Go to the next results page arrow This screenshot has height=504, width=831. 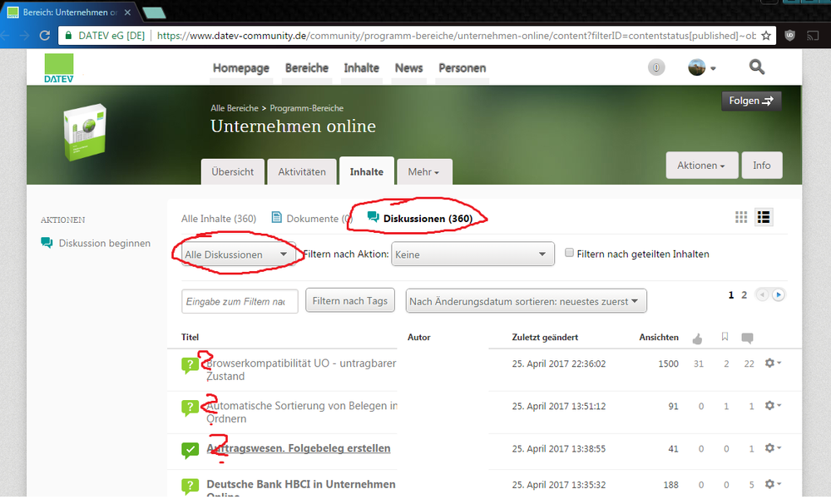click(778, 294)
